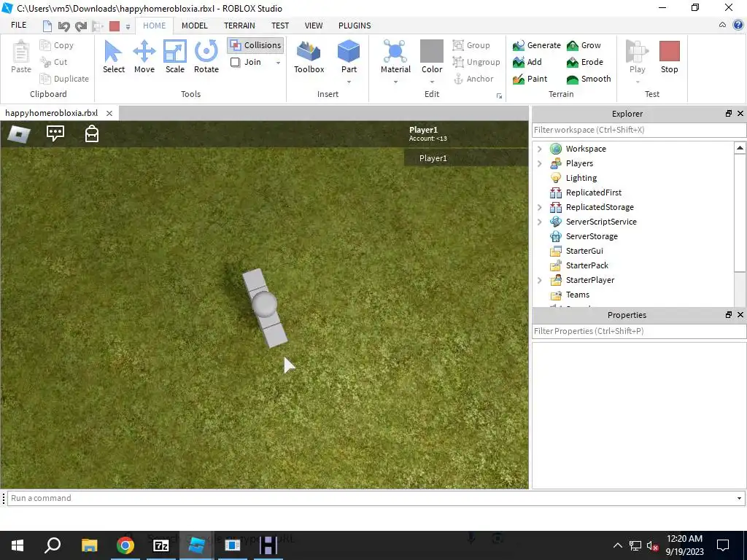Click the Add terrain tool

pyautogui.click(x=527, y=62)
